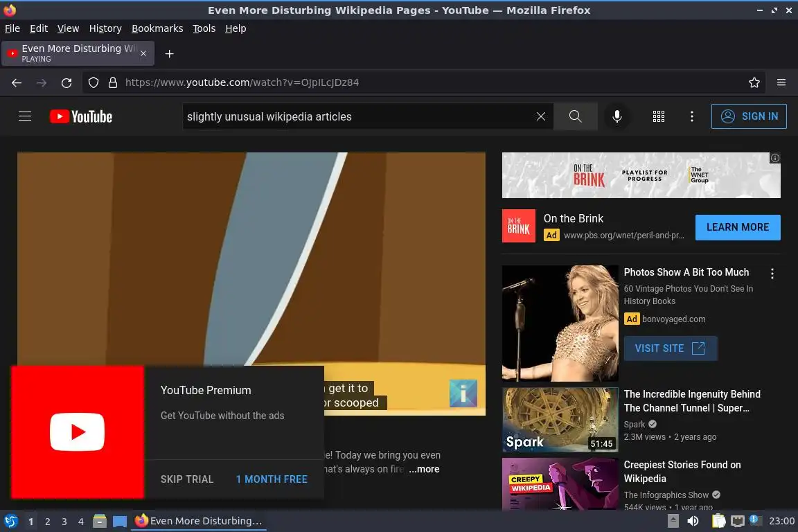Expand description with ...more
Viewport: 798px width, 532px height.
coord(424,469)
